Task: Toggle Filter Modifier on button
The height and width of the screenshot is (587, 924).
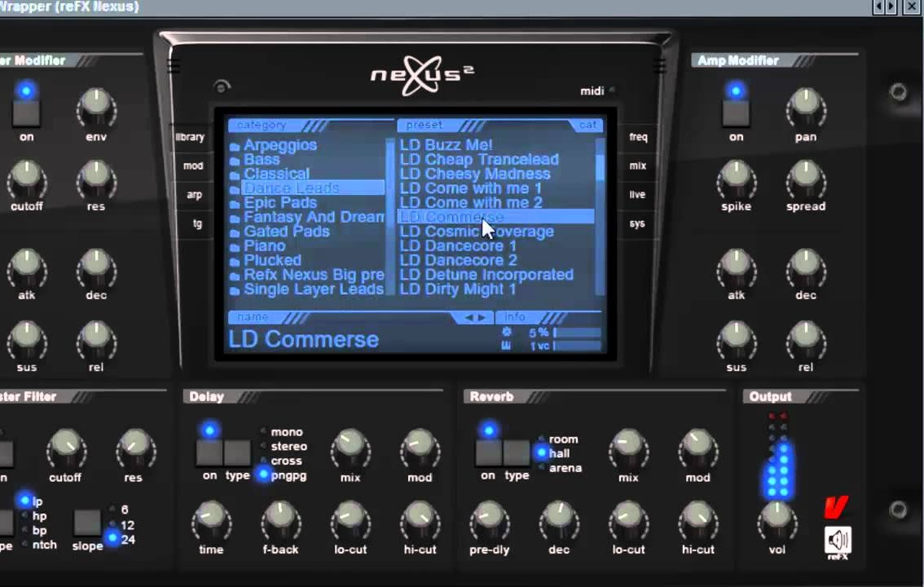Action: tap(27, 113)
